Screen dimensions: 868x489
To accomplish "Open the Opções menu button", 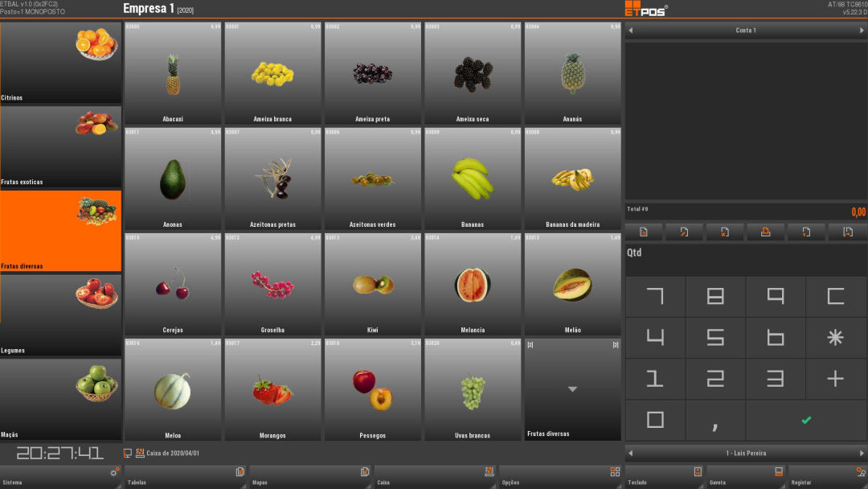I will coord(560,477).
